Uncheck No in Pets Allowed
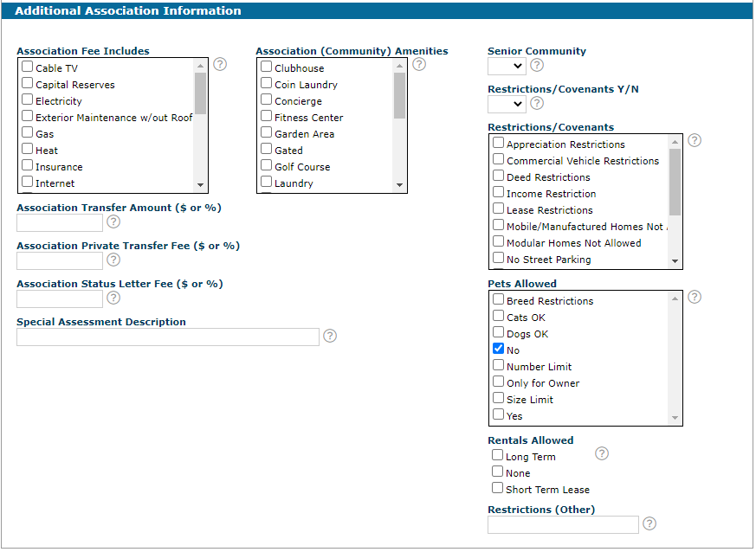756x552 pixels. coord(498,349)
